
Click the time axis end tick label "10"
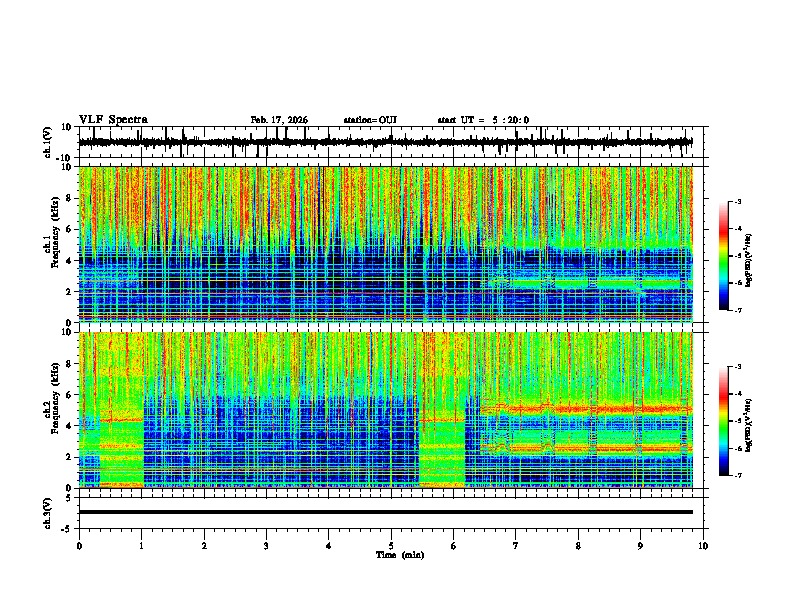pos(703,546)
